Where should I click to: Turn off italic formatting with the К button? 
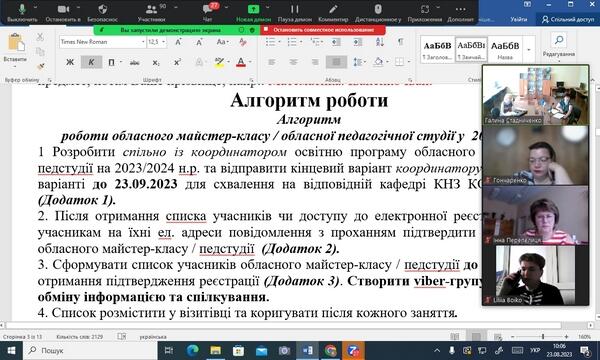[x=91, y=62]
